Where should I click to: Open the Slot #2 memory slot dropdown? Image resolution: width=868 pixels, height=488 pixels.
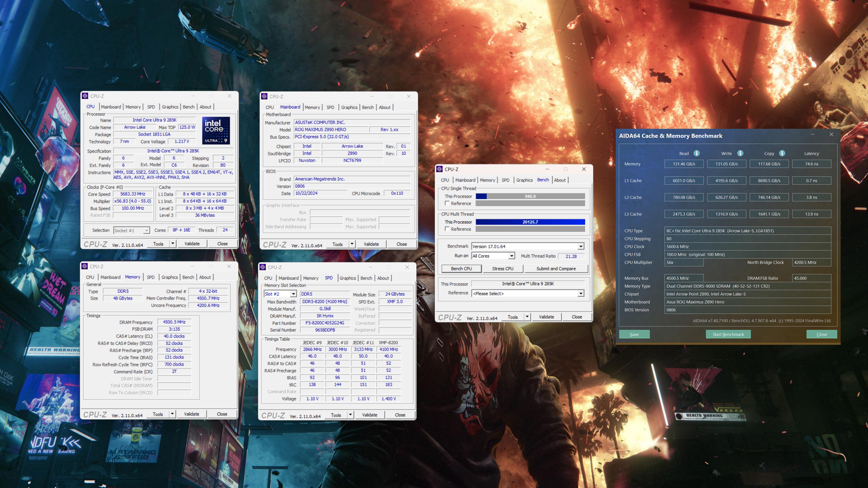[x=293, y=294]
